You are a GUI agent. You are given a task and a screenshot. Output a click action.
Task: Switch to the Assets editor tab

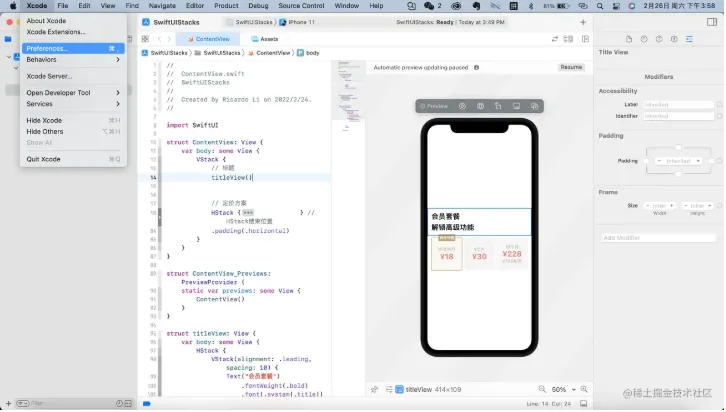pyautogui.click(x=265, y=39)
